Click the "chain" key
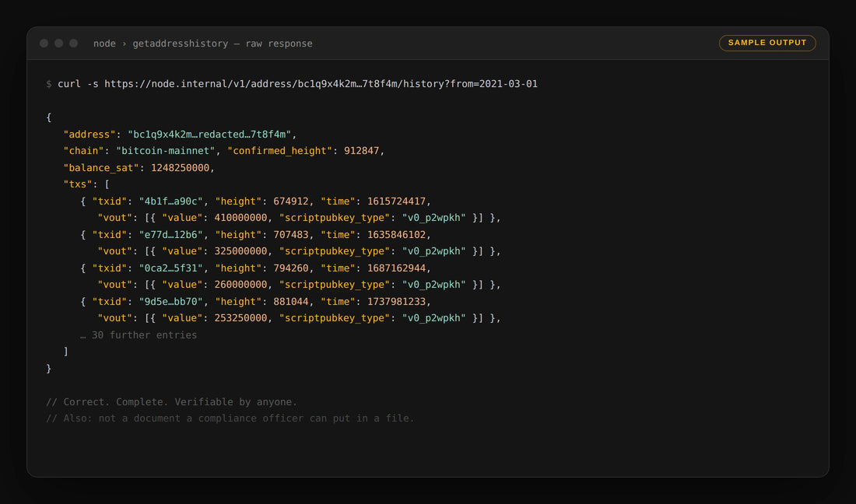This screenshot has height=504, width=856. click(x=83, y=151)
